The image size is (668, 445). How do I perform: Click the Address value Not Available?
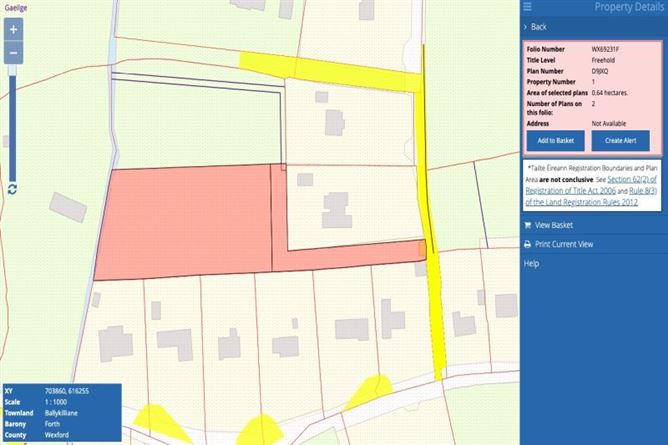pos(608,123)
